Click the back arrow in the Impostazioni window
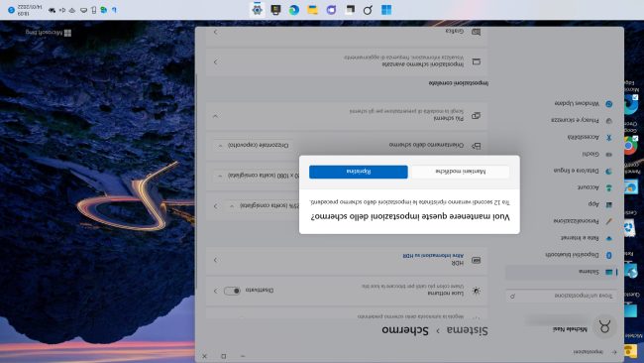This screenshot has width=644, height=363. click(x=614, y=352)
